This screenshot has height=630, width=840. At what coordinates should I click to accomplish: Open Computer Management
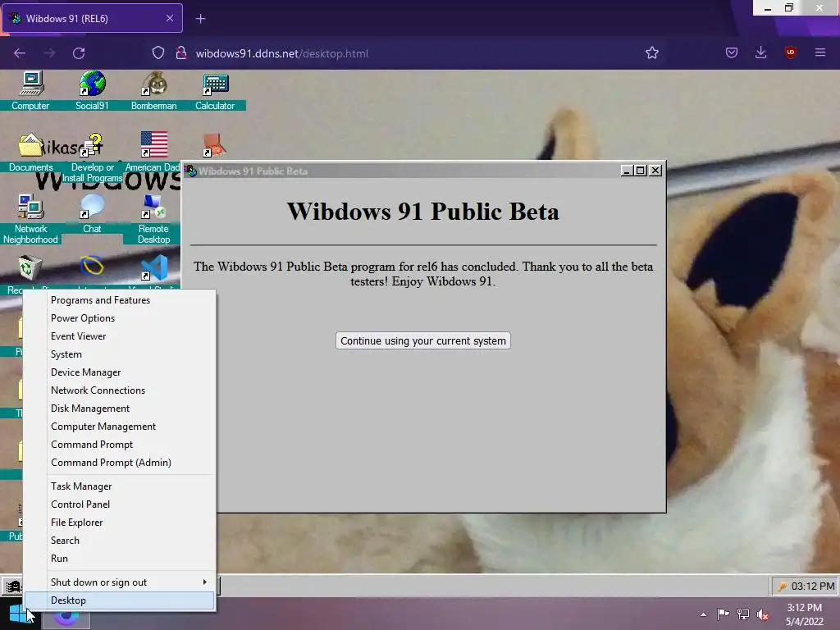tap(119, 427)
